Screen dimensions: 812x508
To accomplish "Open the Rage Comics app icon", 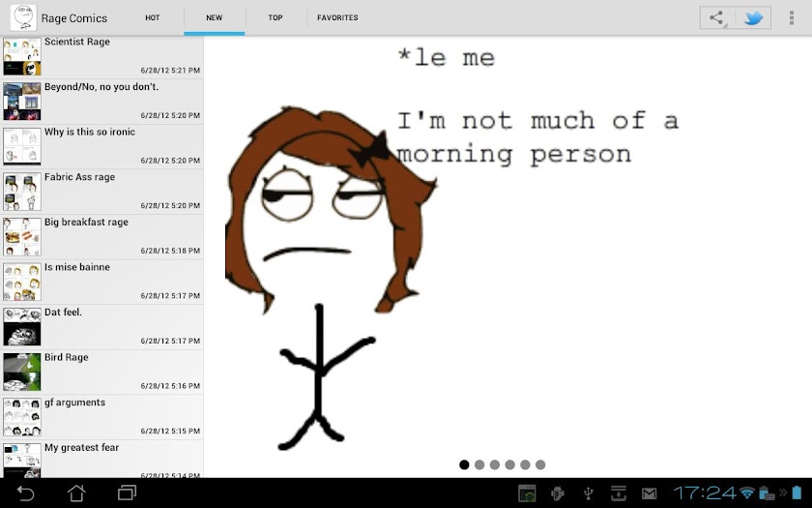I will [23, 17].
